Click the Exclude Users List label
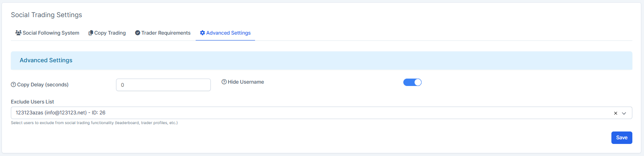The height and width of the screenshot is (156, 644). point(33,102)
